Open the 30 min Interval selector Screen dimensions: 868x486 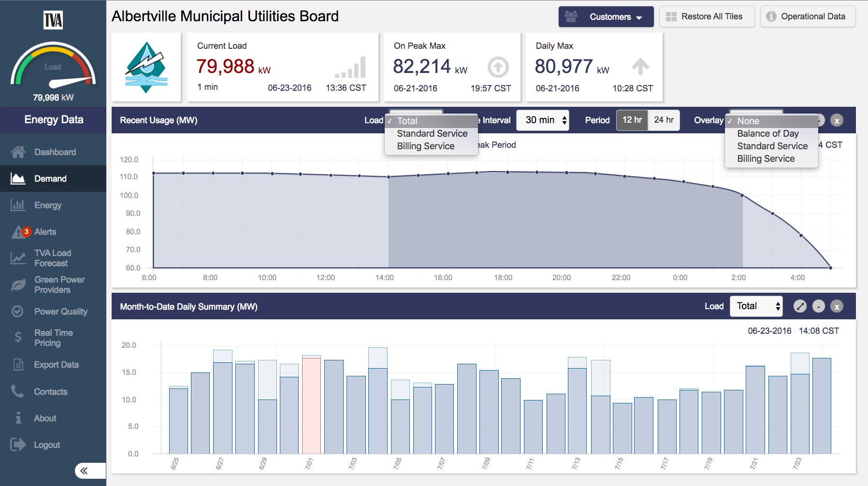[x=543, y=120]
